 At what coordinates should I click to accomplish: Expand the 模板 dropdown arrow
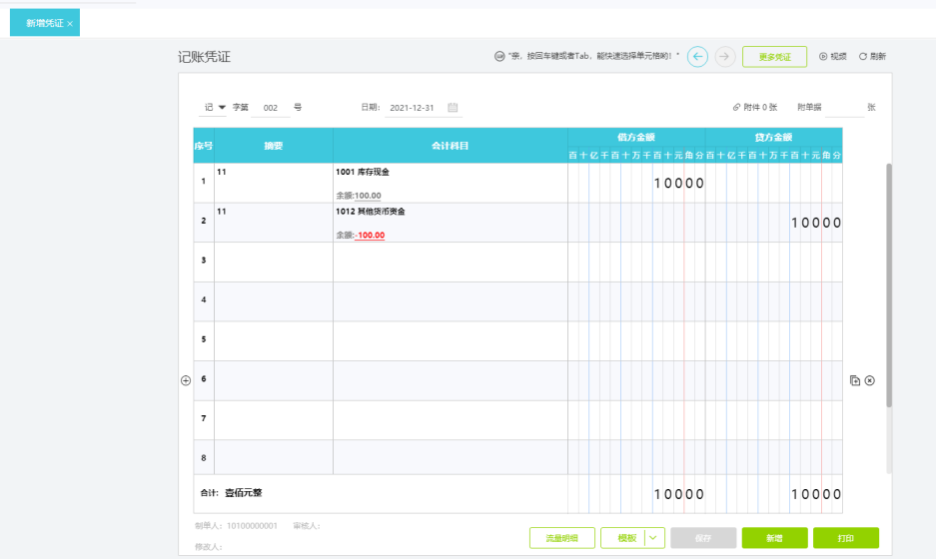click(x=654, y=538)
